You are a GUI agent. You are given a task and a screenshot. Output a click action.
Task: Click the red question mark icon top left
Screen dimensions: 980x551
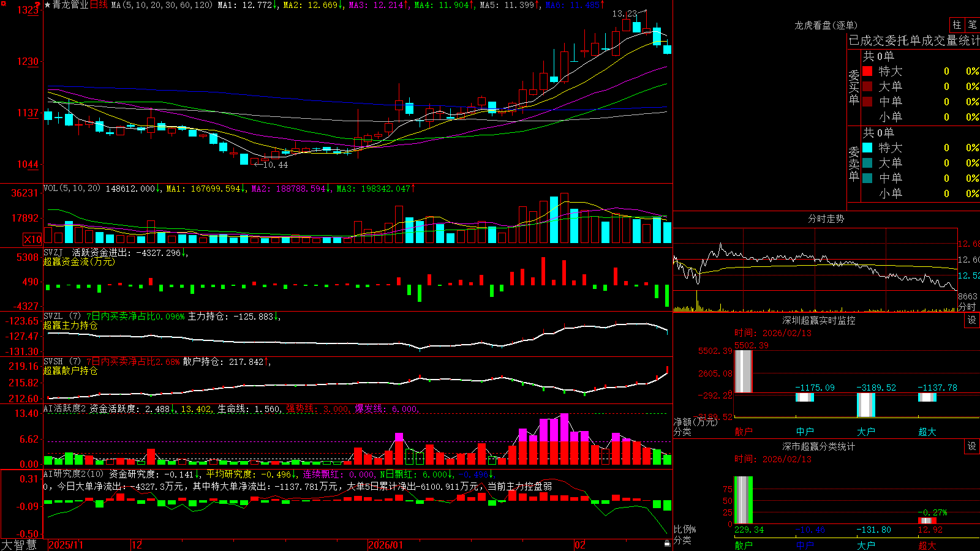point(37,5)
